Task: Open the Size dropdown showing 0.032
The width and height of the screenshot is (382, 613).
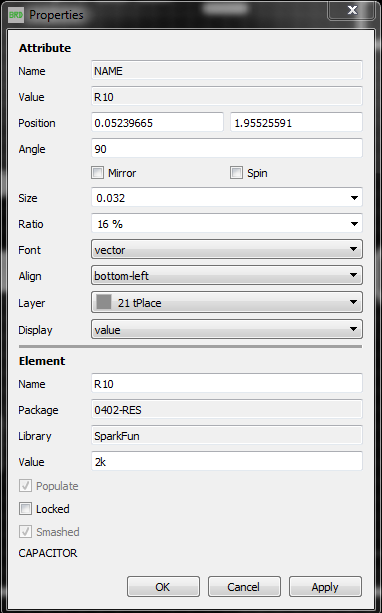Action: tap(227, 198)
